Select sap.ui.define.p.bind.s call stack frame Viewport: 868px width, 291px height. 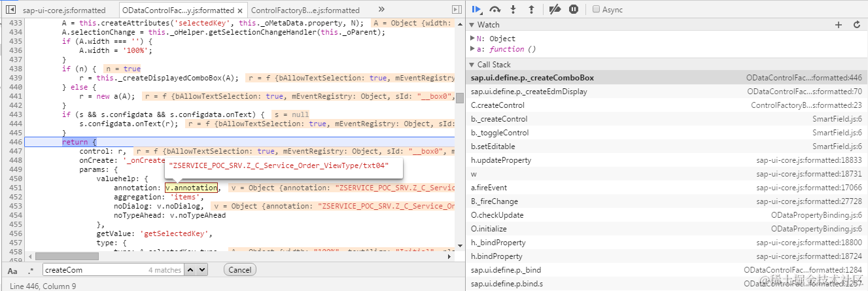[665, 284]
